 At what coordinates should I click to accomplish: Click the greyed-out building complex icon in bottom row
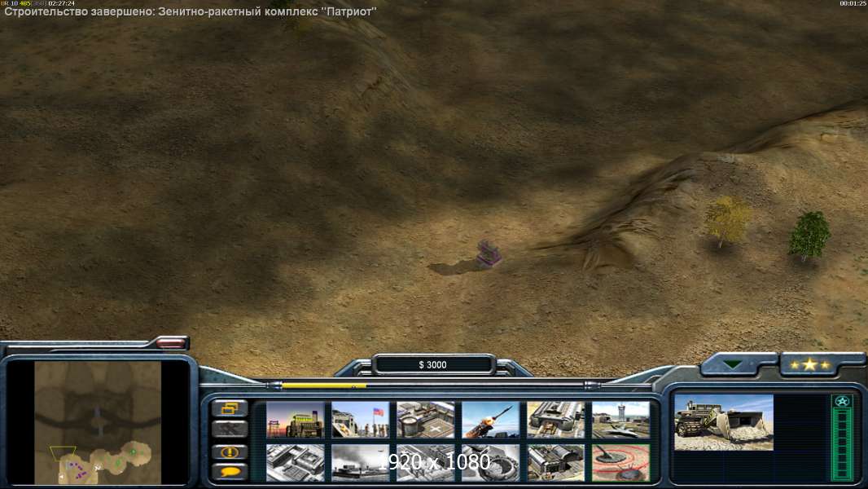(295, 462)
